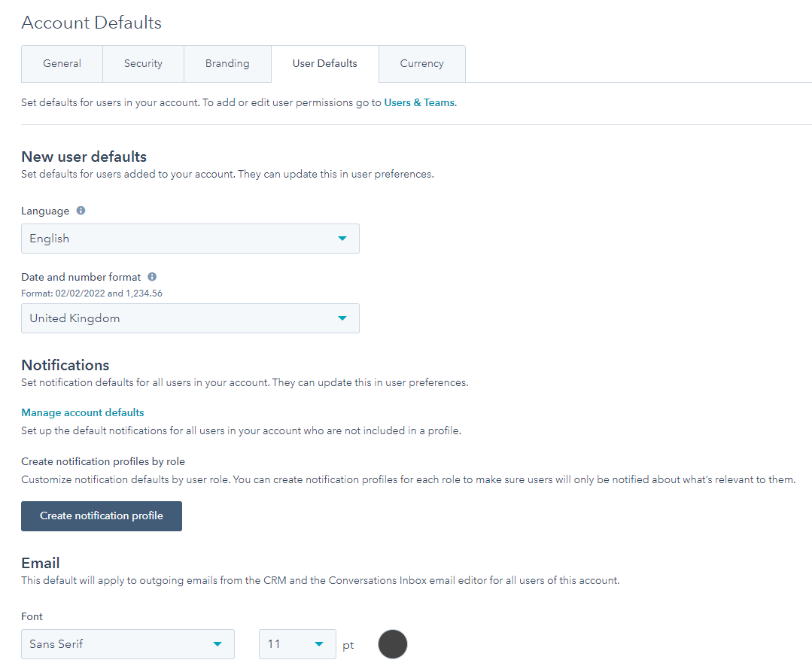Expand the United Kingdom format dropdown
812x666 pixels.
[190, 318]
